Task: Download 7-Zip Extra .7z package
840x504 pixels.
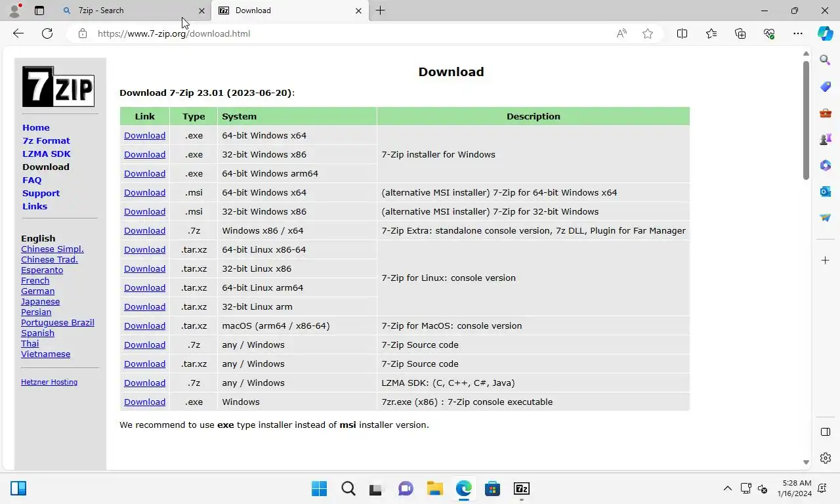Action: [144, 230]
